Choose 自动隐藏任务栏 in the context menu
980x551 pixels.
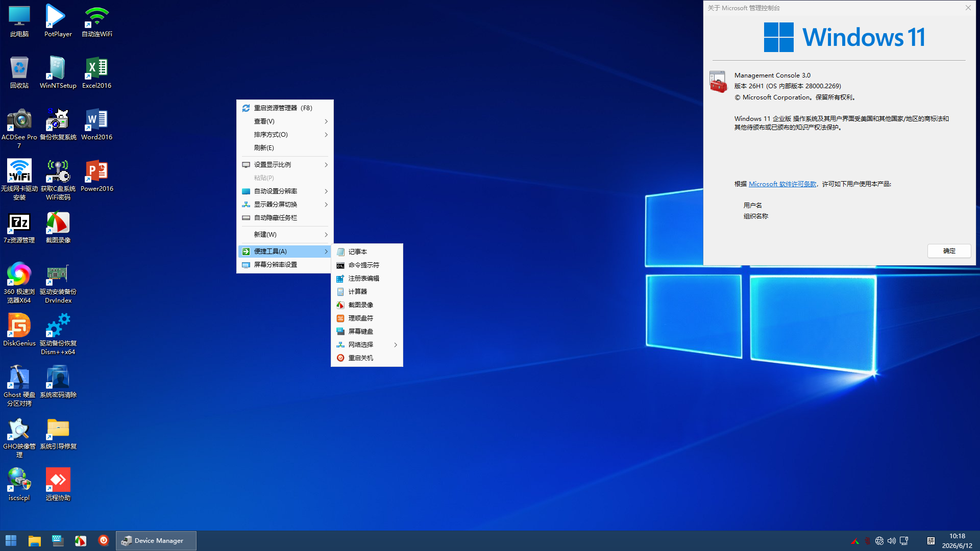click(x=285, y=218)
